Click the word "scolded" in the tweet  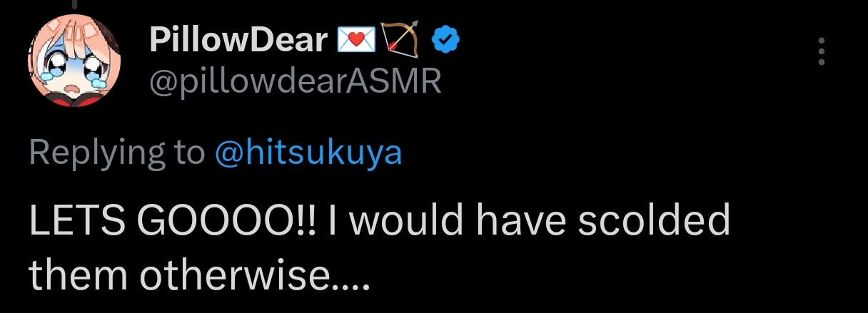[654, 222]
